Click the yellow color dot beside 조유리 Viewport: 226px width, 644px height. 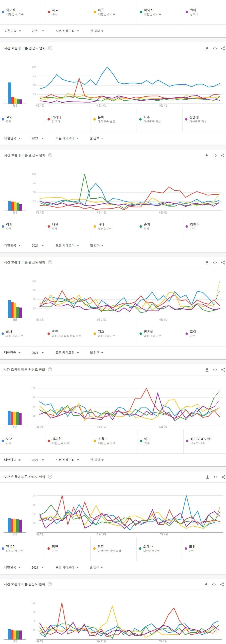[x=95, y=441]
